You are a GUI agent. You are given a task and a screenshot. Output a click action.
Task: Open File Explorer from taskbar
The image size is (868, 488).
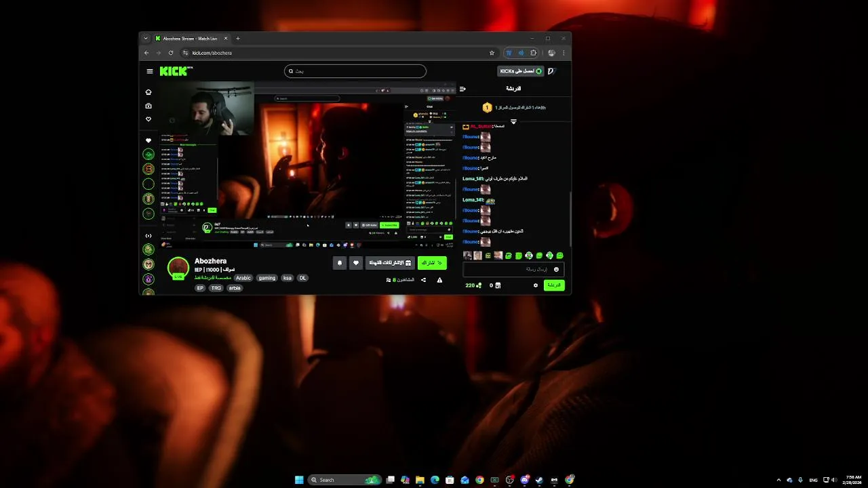[x=420, y=480]
